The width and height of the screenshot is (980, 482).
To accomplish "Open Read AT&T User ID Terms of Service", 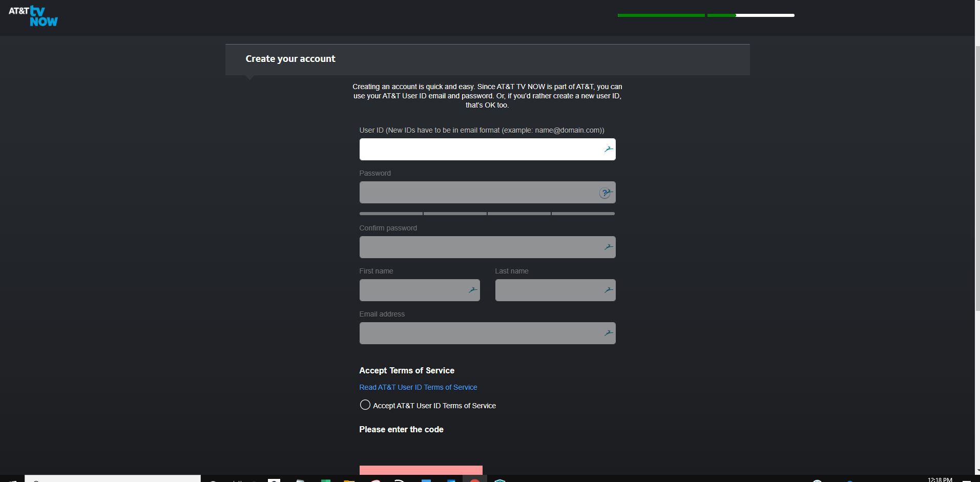I will point(418,387).
